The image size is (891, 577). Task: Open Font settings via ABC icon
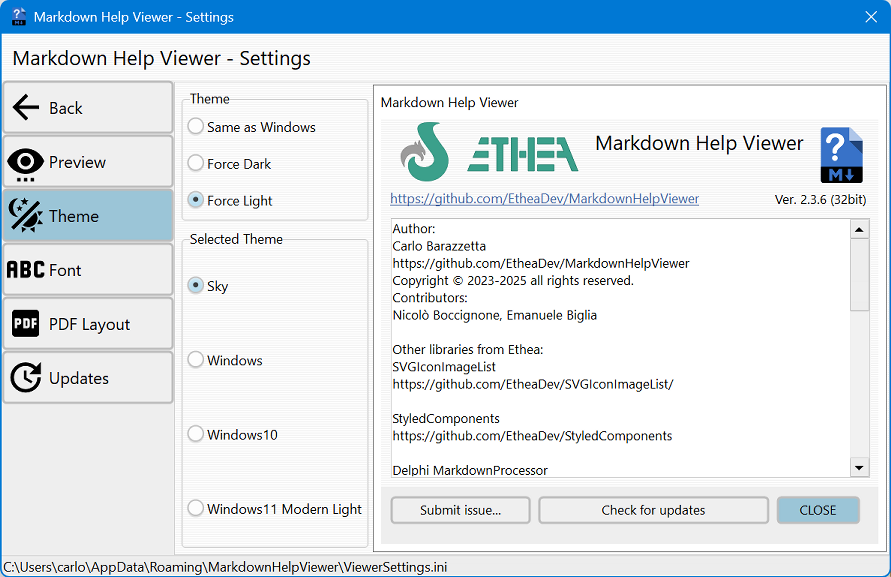(x=26, y=270)
